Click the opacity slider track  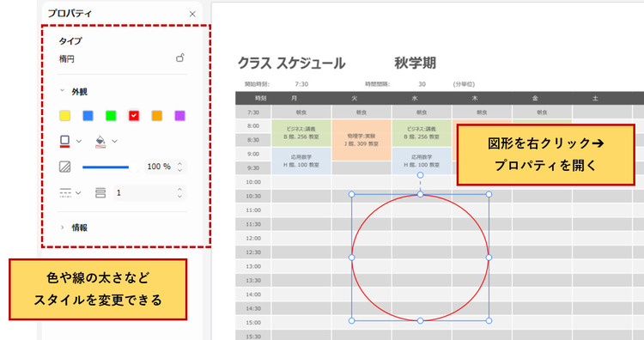[106, 167]
